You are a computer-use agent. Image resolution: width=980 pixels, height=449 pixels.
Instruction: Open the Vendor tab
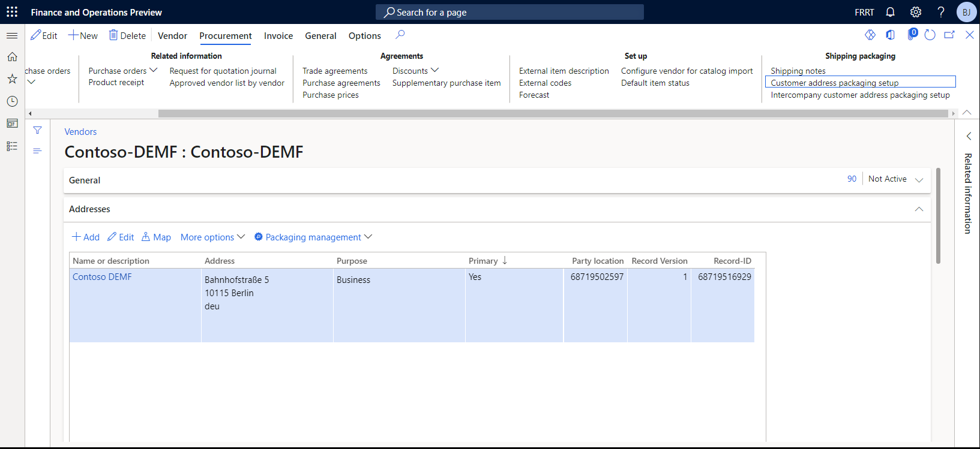172,36
